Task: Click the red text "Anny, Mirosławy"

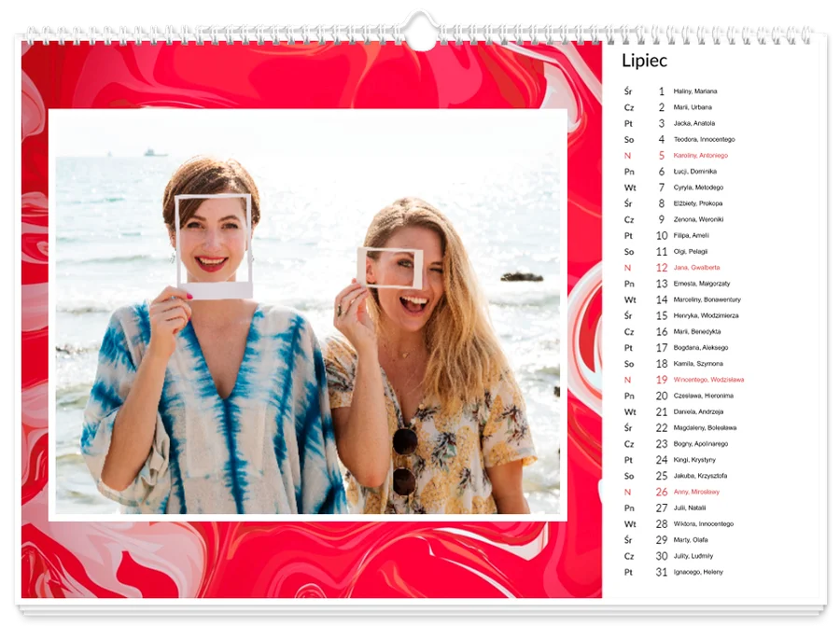Action: pos(696,493)
